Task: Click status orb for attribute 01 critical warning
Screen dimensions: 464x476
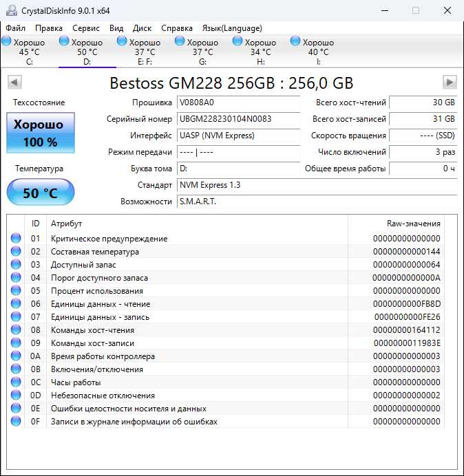Action: pyautogui.click(x=16, y=239)
